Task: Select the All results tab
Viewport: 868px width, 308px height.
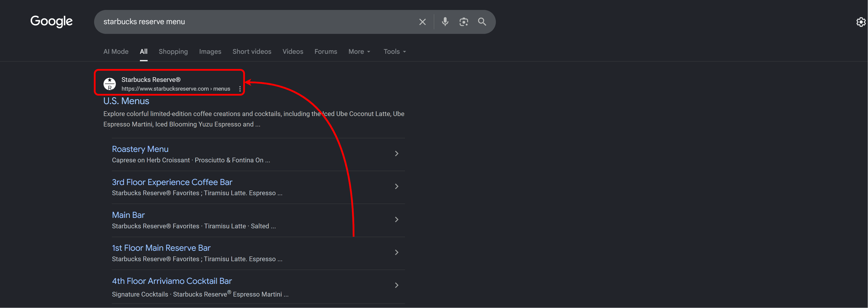Action: [x=144, y=52]
